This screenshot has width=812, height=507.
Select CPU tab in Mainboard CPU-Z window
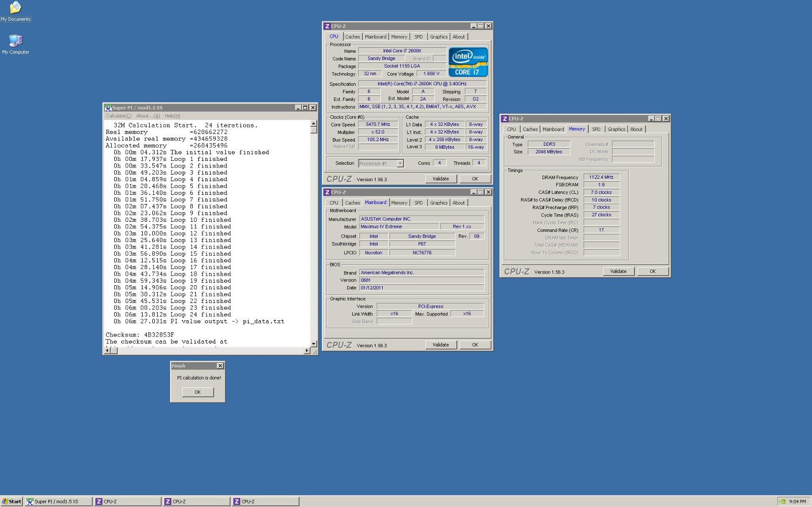[334, 202]
